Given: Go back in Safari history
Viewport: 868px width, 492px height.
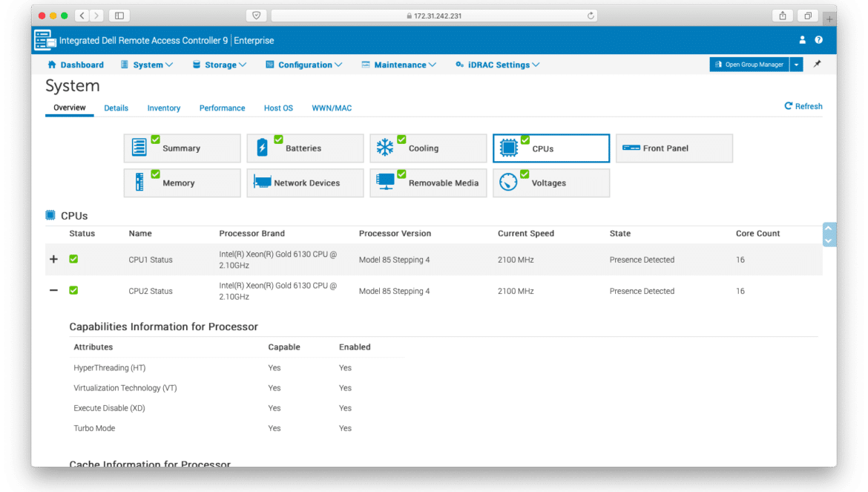Looking at the screenshot, I should click(x=82, y=16).
